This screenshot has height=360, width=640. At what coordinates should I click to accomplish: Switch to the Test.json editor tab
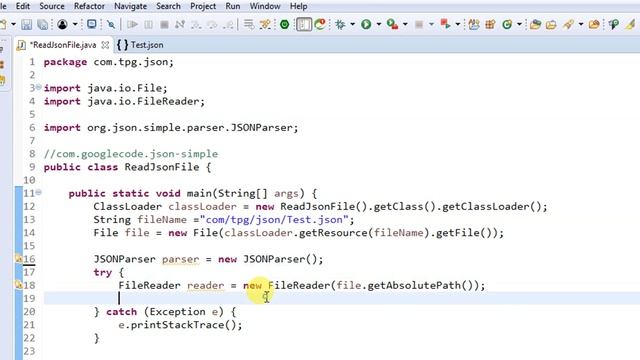[140, 45]
